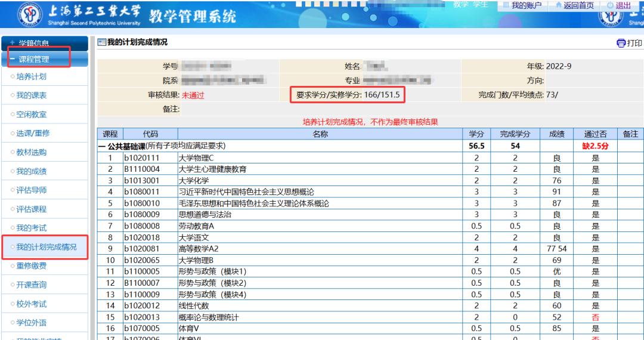This screenshot has width=644, height=340.
Task: Collapse the 公共基础课 category row
Action: coord(103,146)
